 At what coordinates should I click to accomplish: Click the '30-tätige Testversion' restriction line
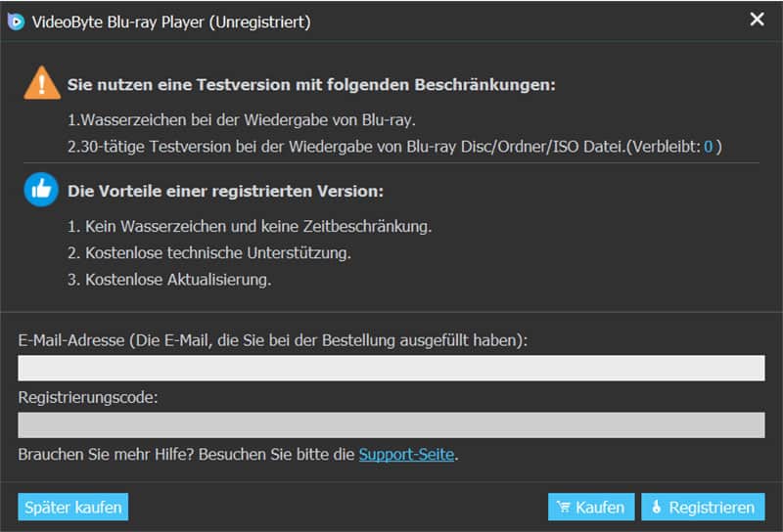pos(394,147)
